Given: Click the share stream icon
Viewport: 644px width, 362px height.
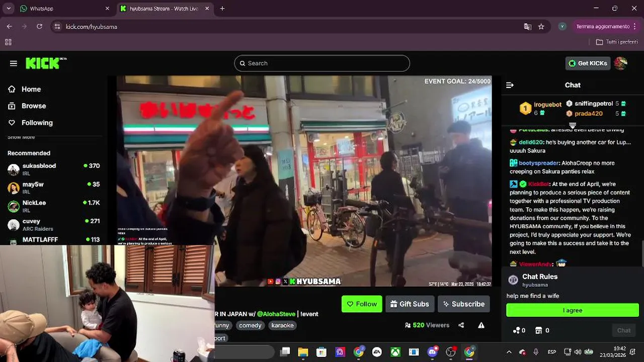Looking at the screenshot, I should [x=461, y=325].
